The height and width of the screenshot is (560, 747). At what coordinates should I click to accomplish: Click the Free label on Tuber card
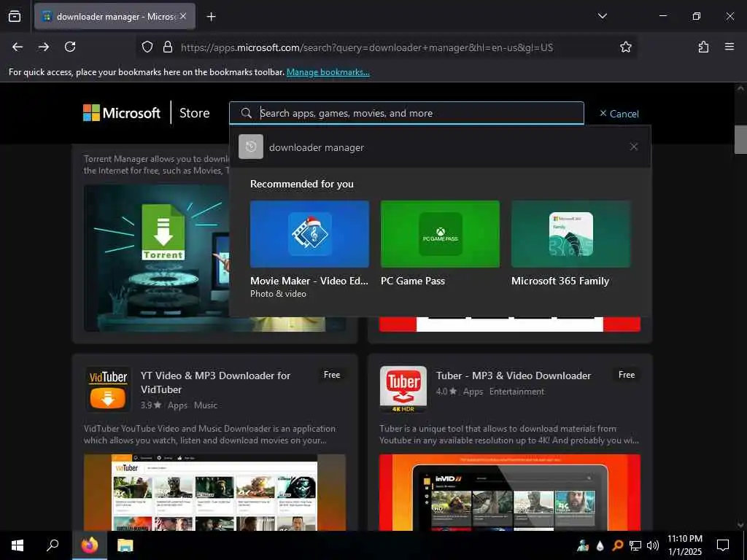(x=627, y=375)
